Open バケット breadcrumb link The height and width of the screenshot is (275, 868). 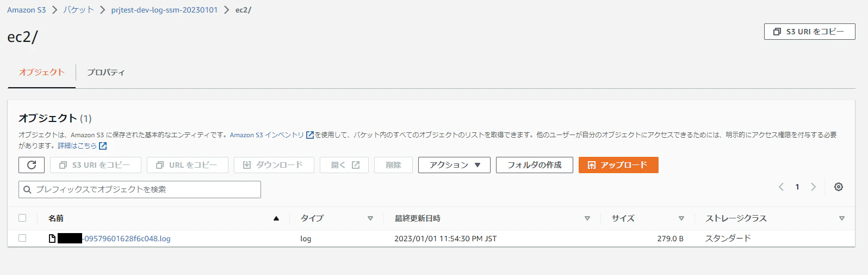click(78, 10)
